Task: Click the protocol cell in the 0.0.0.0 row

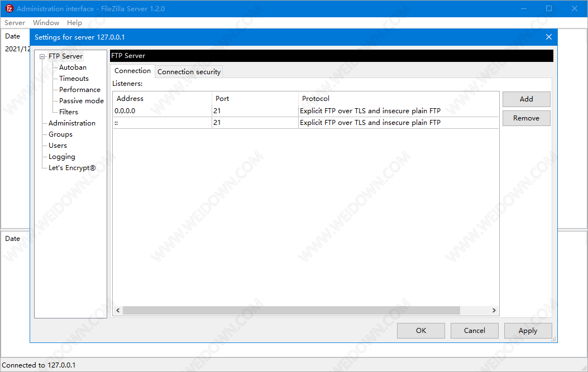Action: click(x=399, y=111)
